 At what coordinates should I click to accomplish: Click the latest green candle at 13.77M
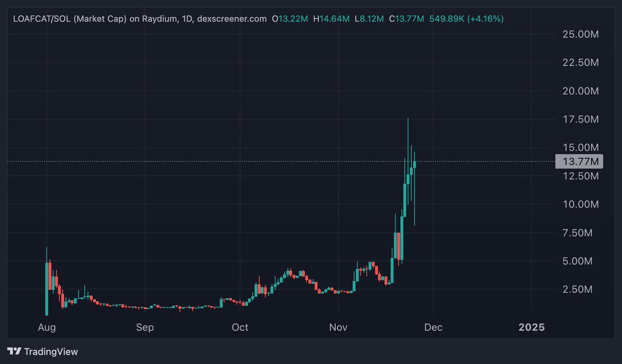(x=415, y=165)
